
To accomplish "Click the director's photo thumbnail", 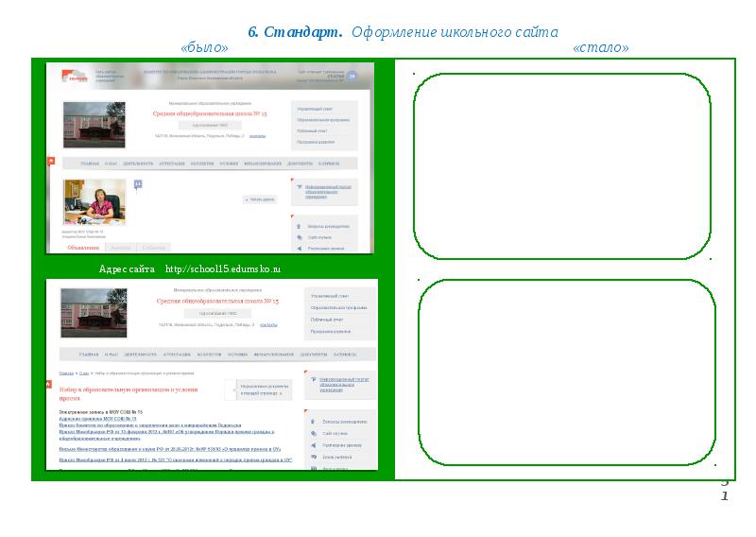I will [x=94, y=201].
